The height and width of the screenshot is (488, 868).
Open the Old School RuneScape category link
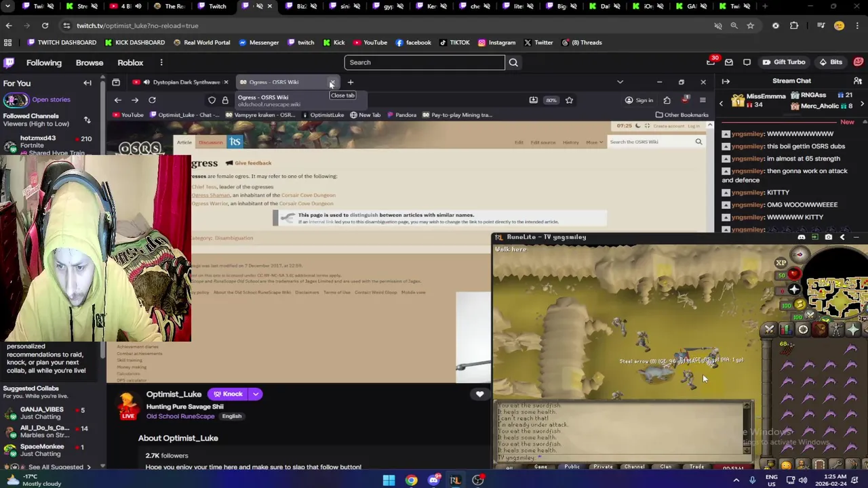click(x=180, y=416)
